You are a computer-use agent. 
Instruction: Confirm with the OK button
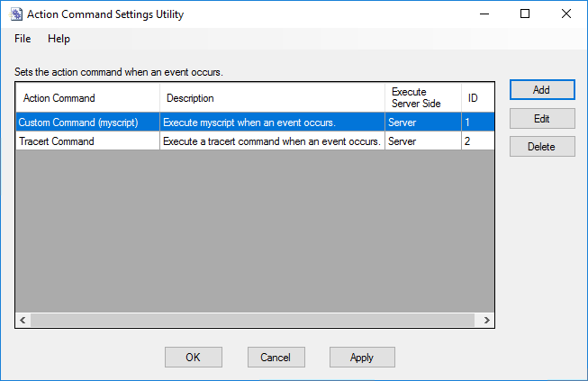pos(193,357)
